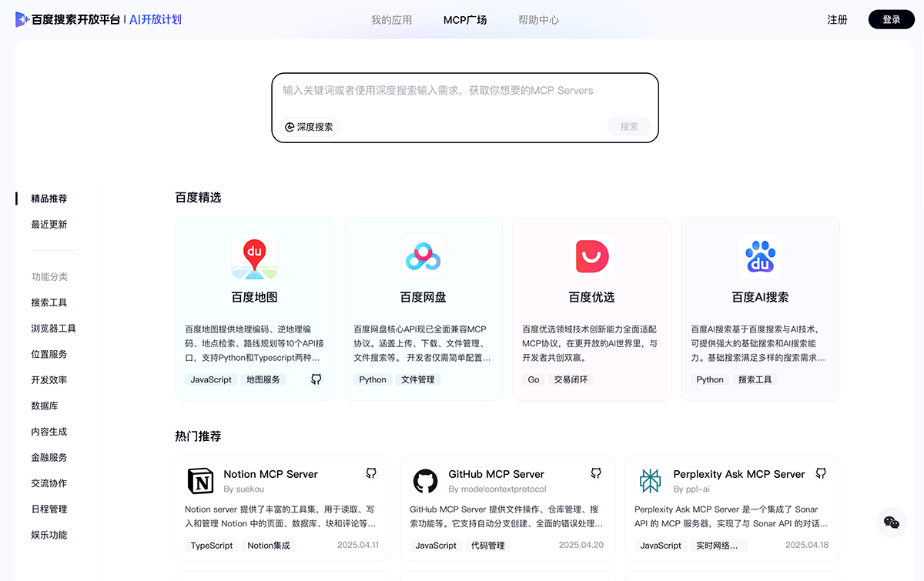The height and width of the screenshot is (581, 924).
Task: Click the Perplexity Ask MCP Server logo
Action: click(x=649, y=480)
